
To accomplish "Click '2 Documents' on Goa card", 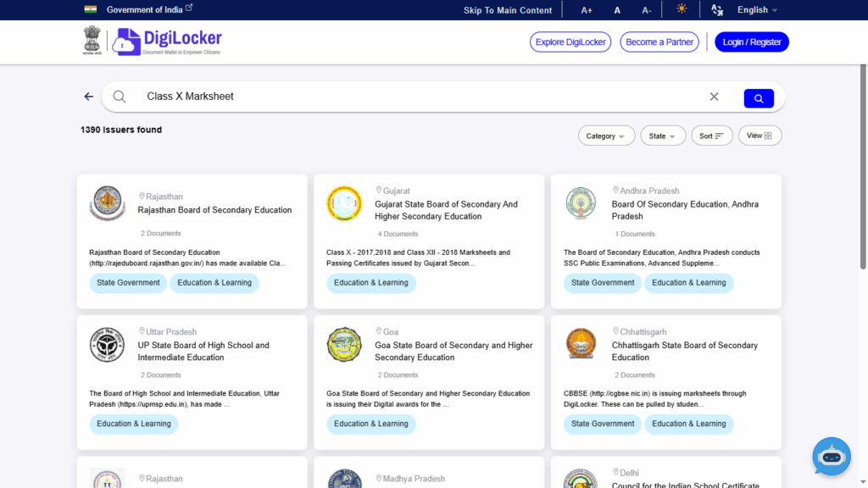I will tap(398, 375).
